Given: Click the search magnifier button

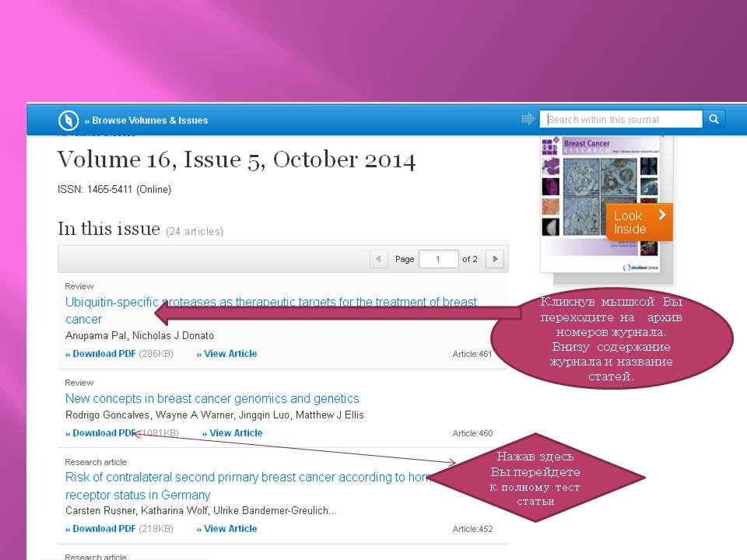Looking at the screenshot, I should [714, 119].
